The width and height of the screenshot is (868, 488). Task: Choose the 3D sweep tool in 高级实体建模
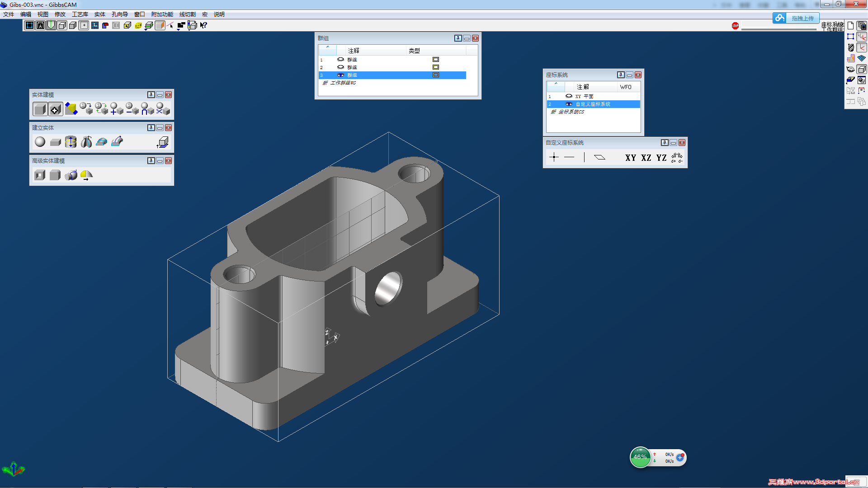pos(71,175)
